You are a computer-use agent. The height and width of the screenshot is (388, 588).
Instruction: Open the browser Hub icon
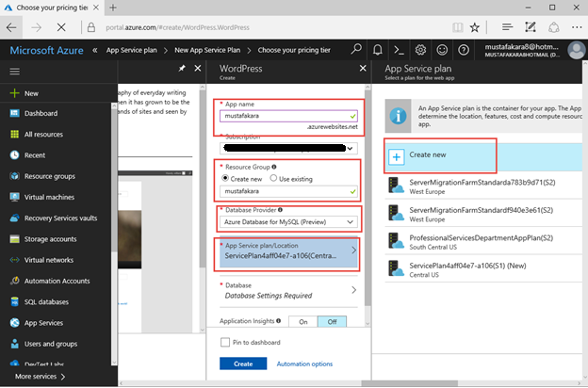507,27
